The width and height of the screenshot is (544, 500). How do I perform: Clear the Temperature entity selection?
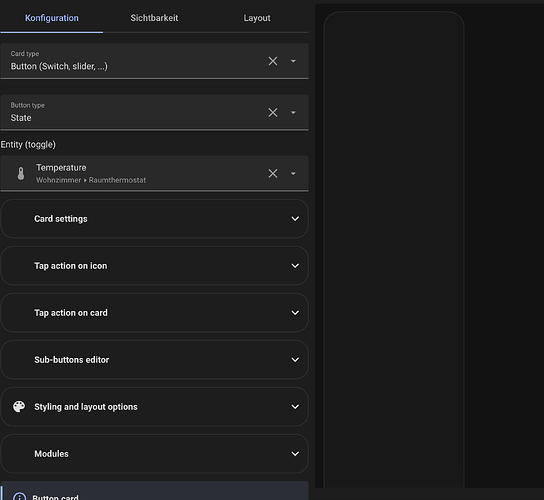pos(273,173)
